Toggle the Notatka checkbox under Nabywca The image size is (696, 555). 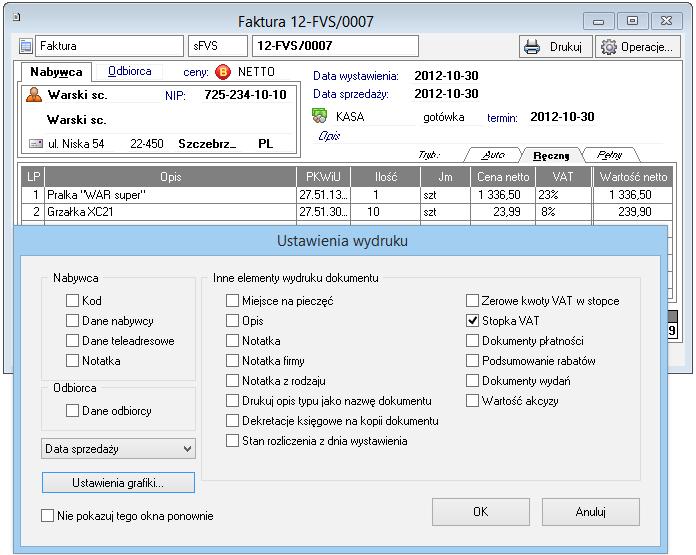point(72,361)
